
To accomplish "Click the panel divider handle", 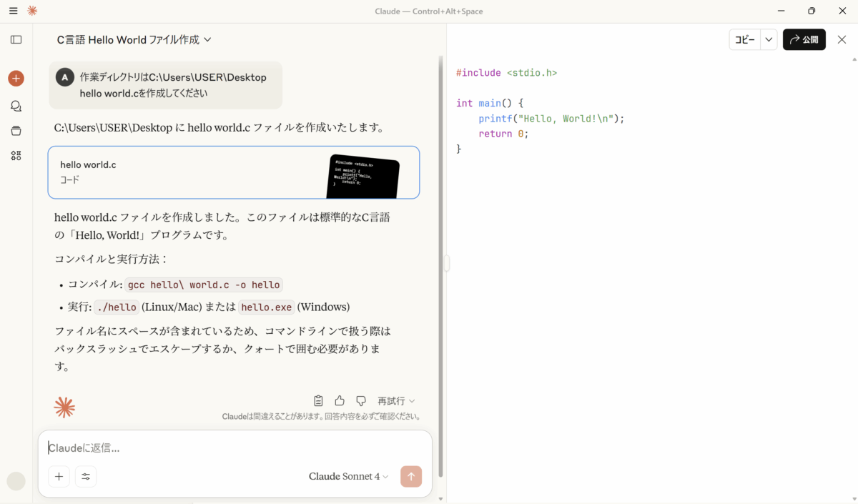I will click(447, 263).
